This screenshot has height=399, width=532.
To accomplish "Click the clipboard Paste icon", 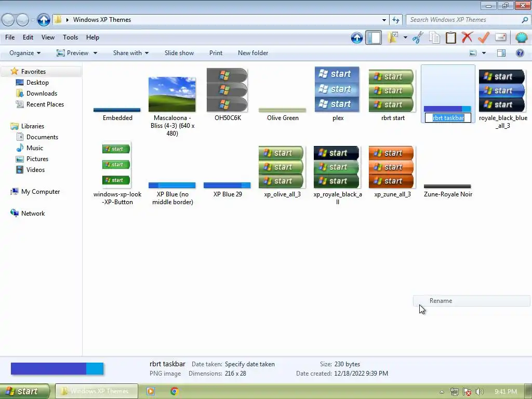I will pos(450,37).
